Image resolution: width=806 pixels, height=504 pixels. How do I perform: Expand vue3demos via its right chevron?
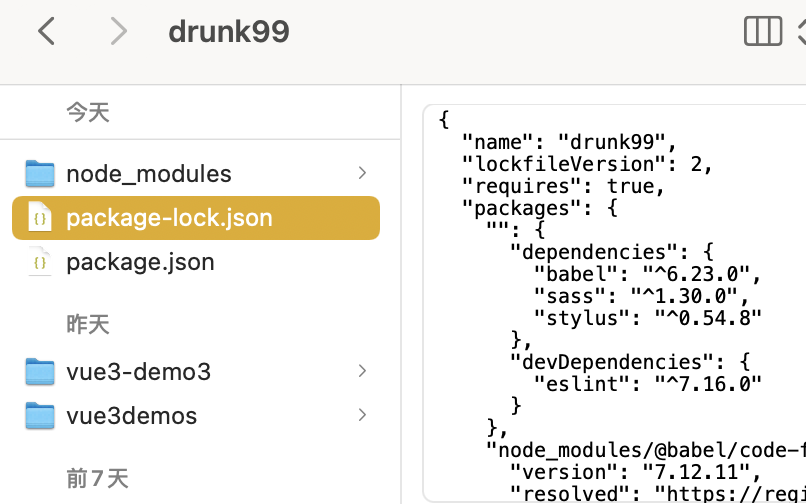click(362, 416)
